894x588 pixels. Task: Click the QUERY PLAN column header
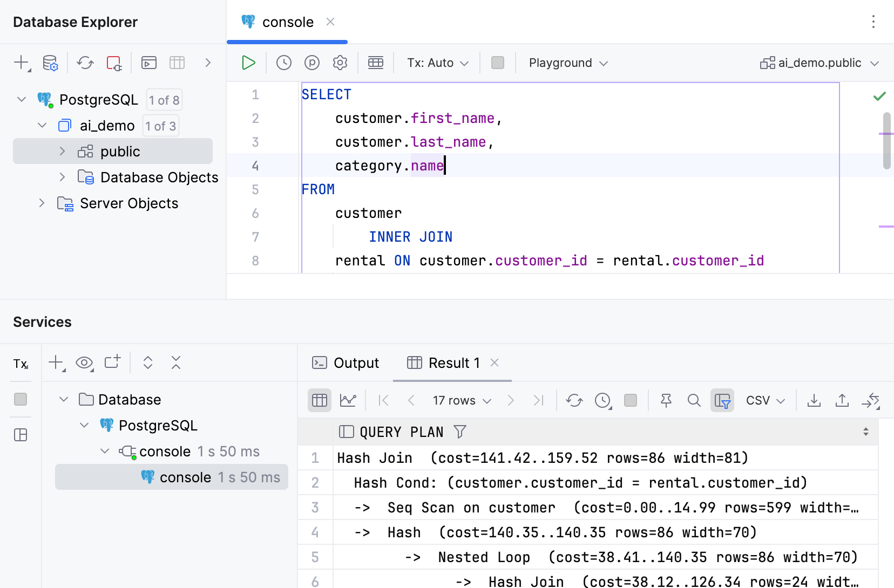(x=401, y=432)
